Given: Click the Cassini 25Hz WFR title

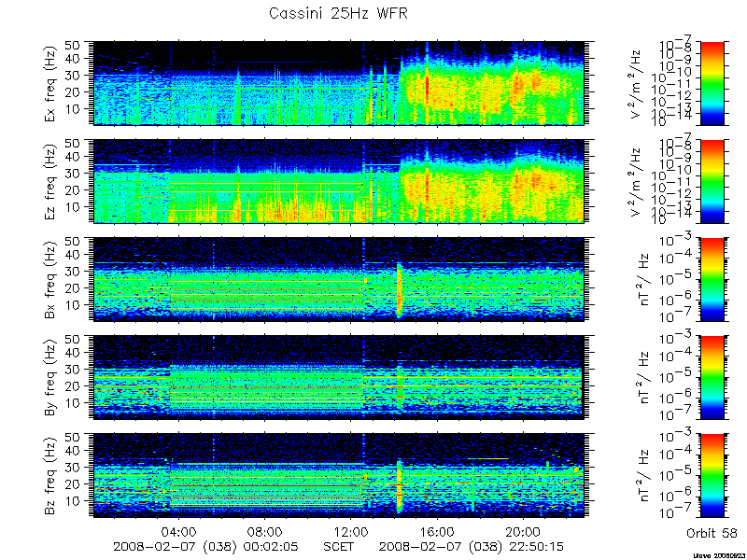Looking at the screenshot, I should [338, 13].
